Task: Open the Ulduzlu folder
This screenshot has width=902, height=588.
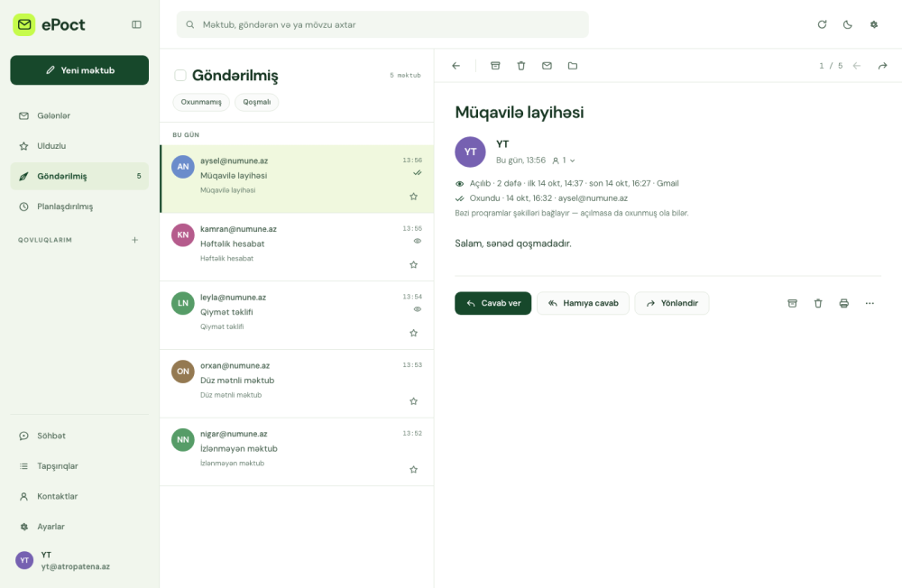Action: pos(79,146)
